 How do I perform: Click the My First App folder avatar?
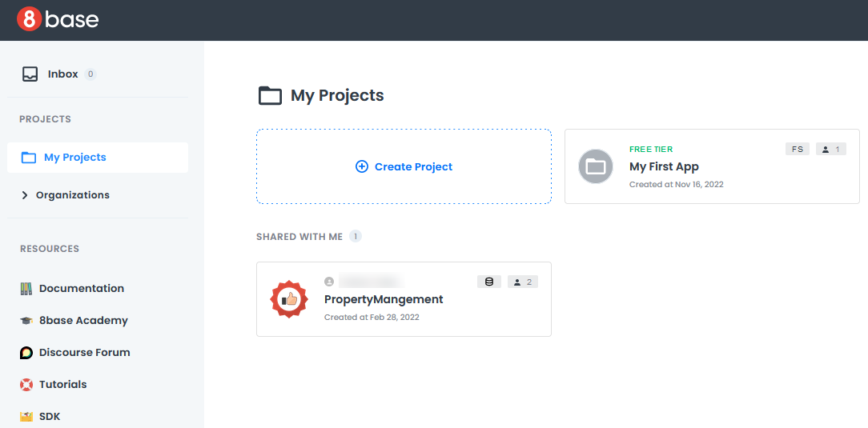click(x=596, y=166)
